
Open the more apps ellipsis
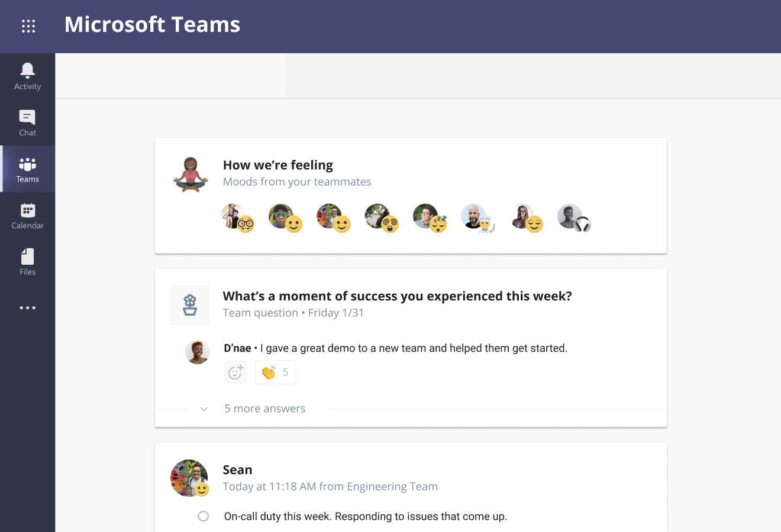point(27,308)
